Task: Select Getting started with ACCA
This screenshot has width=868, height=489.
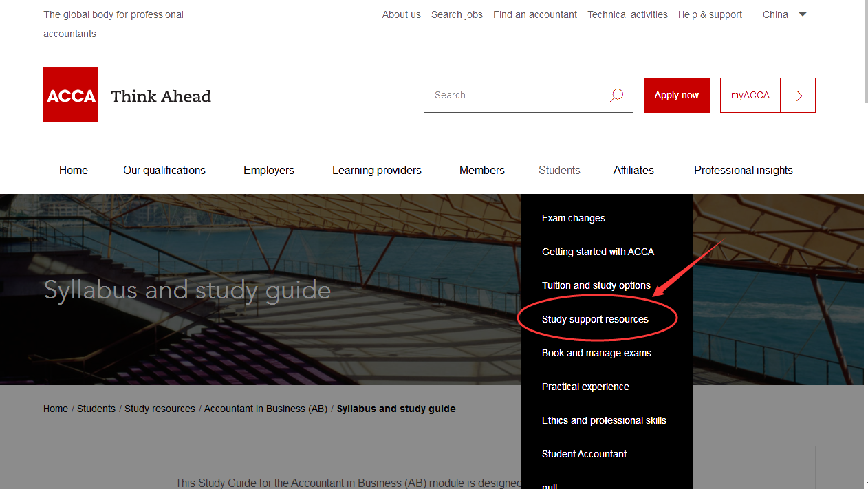Action: coord(598,252)
